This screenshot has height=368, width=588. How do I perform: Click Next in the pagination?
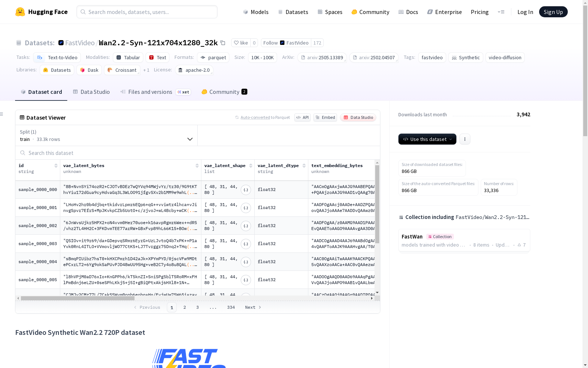coord(253,307)
